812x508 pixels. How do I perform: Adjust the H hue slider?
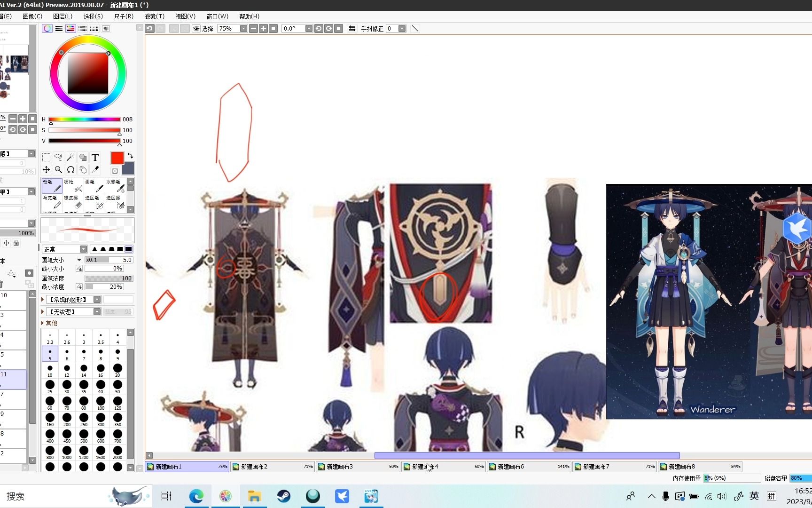pyautogui.click(x=85, y=119)
